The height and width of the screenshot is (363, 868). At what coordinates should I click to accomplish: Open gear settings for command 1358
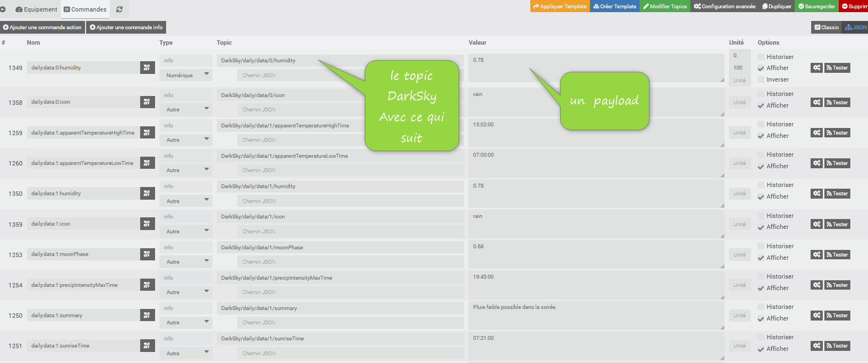tap(817, 103)
